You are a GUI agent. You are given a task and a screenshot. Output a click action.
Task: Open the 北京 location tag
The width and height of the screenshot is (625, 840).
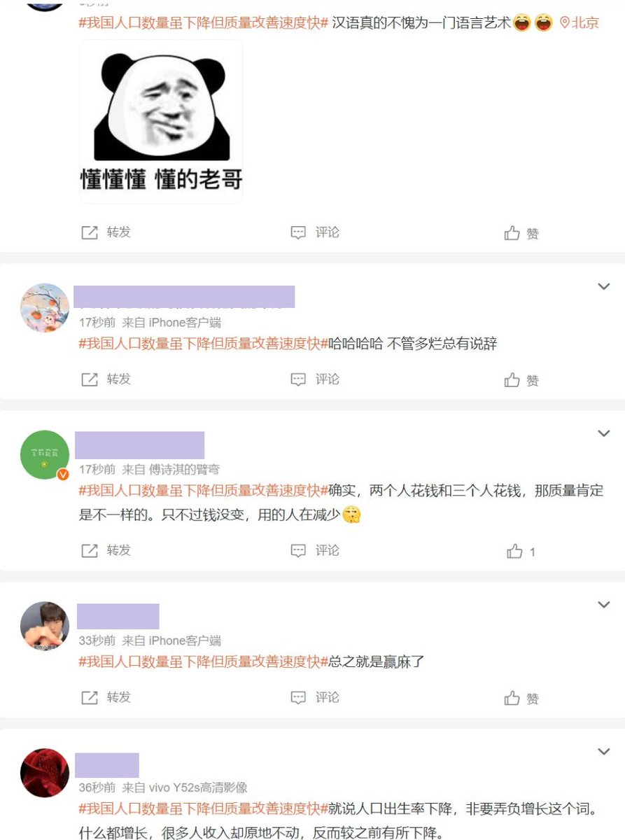click(580, 23)
